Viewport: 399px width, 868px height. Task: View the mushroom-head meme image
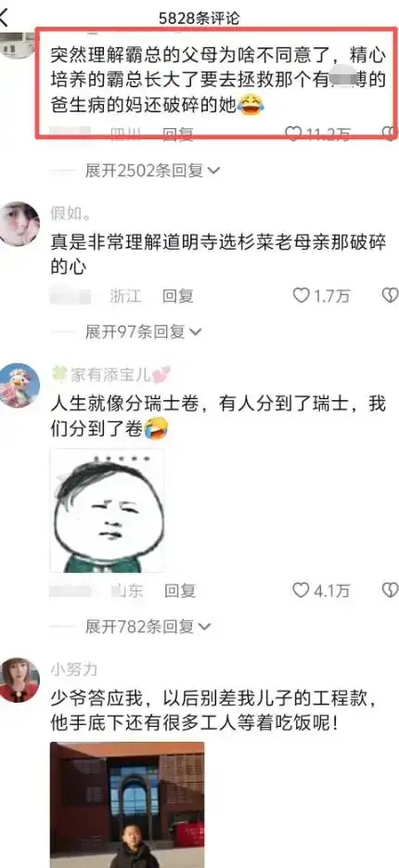[x=107, y=511]
